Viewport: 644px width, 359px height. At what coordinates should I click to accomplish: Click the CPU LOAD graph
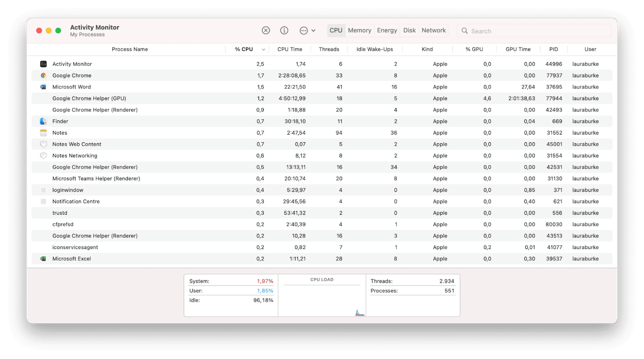[322, 296]
